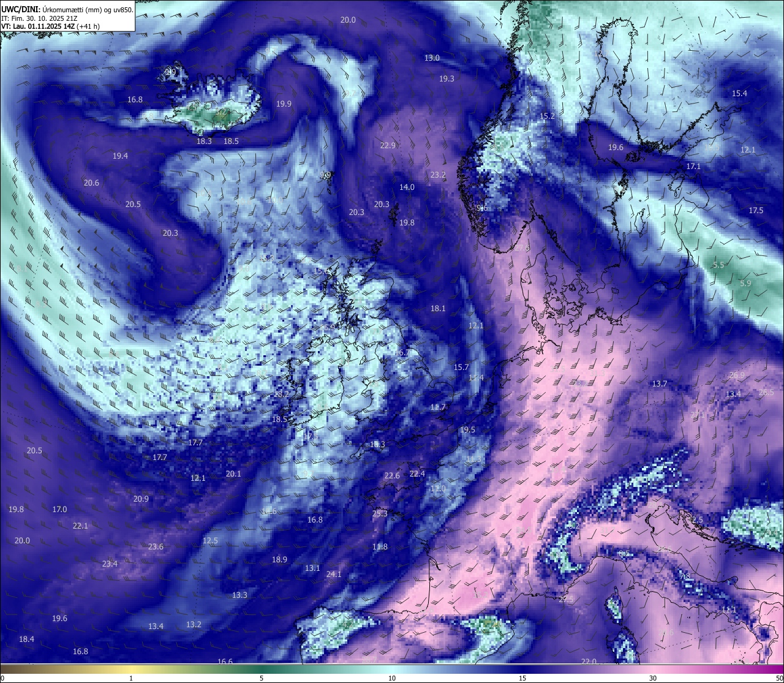Viewport: 784px width, 683px height.
Task: Select the value 23.2 near Norway
Action: [x=438, y=175]
